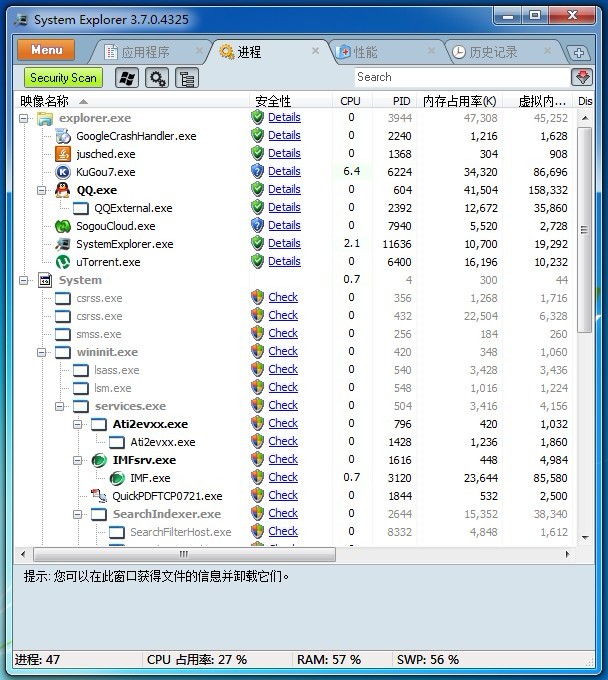Sort by the 虚拟内... column header
This screenshot has width=608, height=680.
[538, 101]
